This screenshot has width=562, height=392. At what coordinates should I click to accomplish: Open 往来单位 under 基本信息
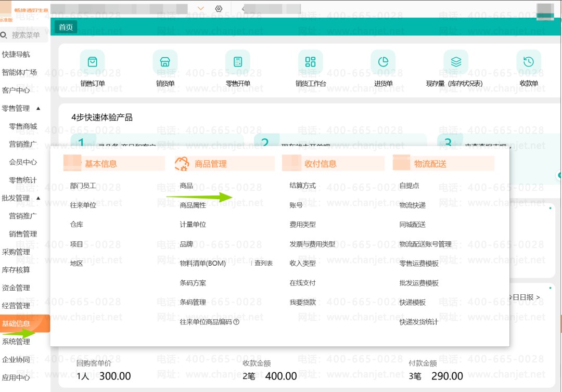pos(83,205)
